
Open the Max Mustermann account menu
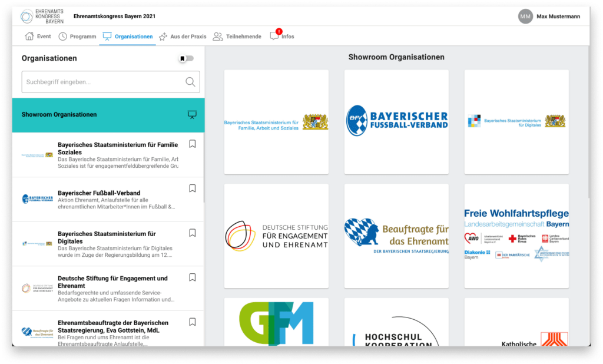[551, 16]
